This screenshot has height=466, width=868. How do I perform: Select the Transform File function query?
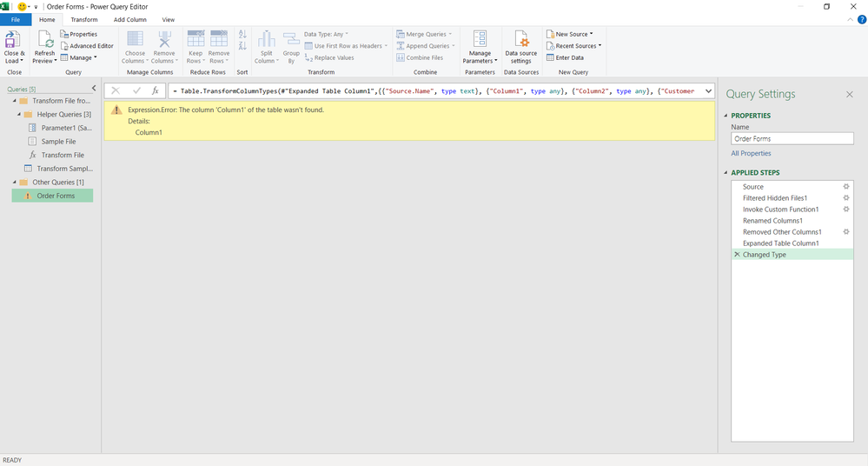57,155
